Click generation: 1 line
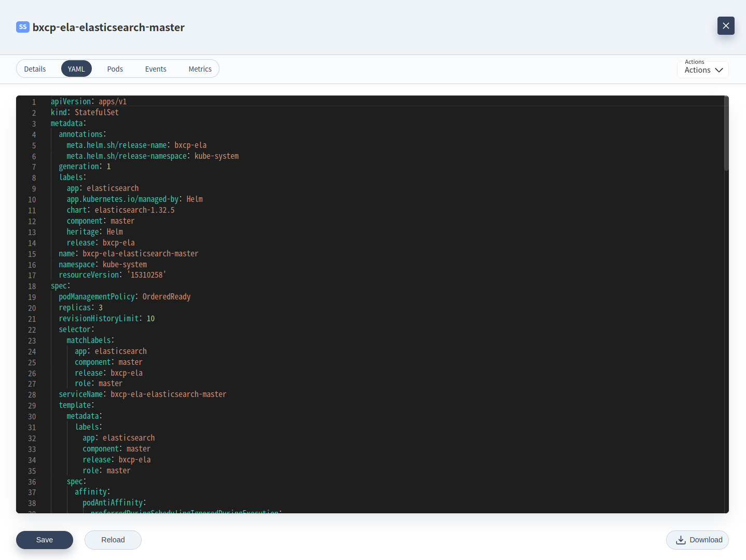The height and width of the screenshot is (560, 746). click(85, 167)
